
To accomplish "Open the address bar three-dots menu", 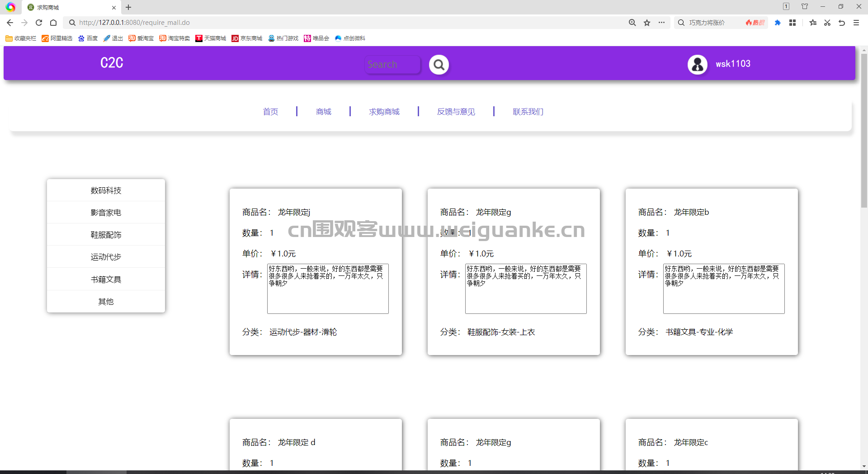I will click(x=661, y=23).
